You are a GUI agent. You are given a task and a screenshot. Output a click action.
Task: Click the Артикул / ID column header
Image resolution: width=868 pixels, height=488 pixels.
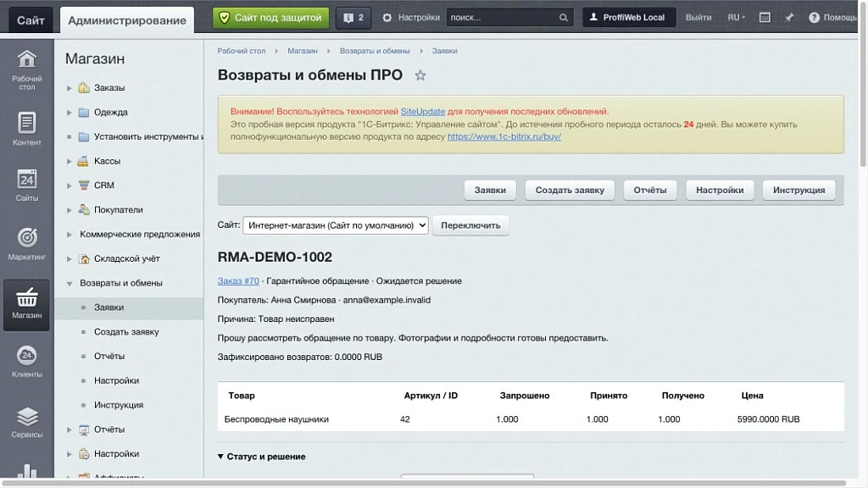point(431,396)
